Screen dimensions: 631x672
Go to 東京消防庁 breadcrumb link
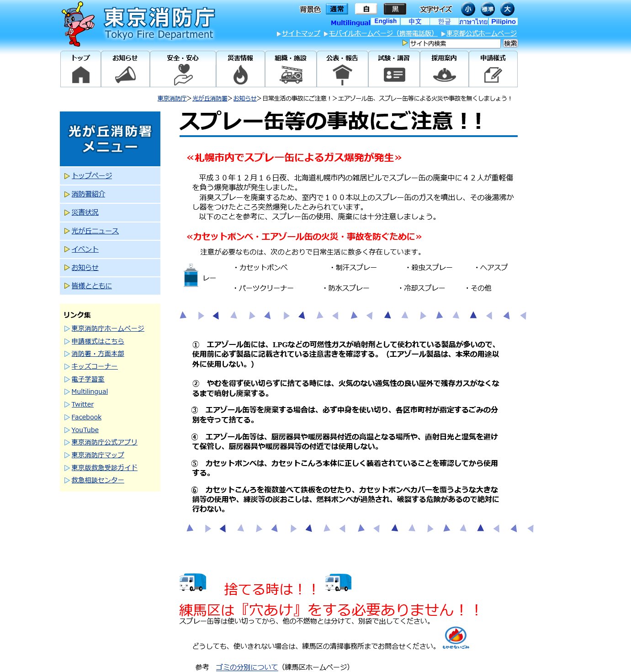[172, 98]
